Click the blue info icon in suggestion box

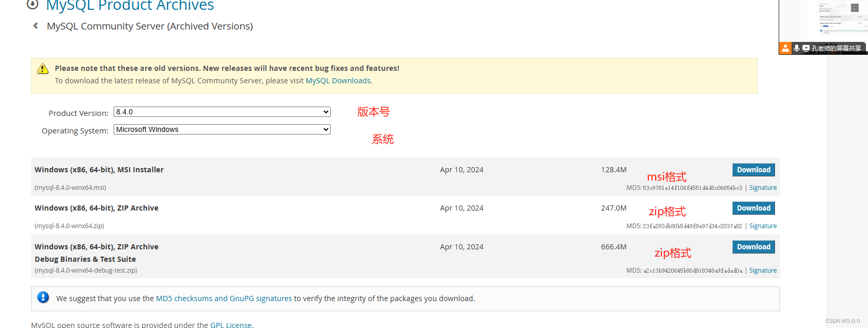click(43, 297)
